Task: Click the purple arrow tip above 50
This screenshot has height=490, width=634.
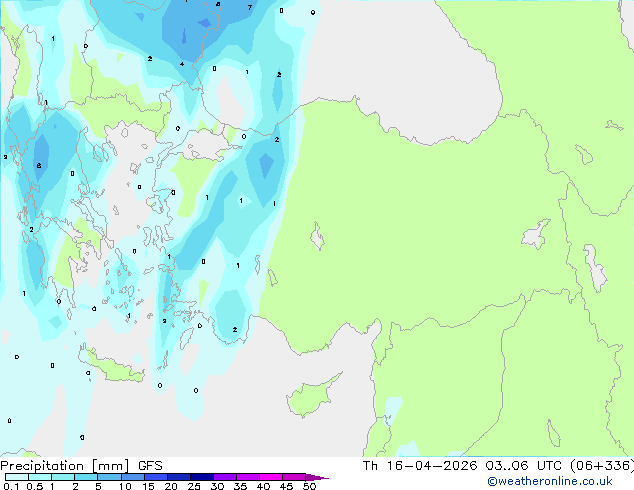Action: [317, 477]
